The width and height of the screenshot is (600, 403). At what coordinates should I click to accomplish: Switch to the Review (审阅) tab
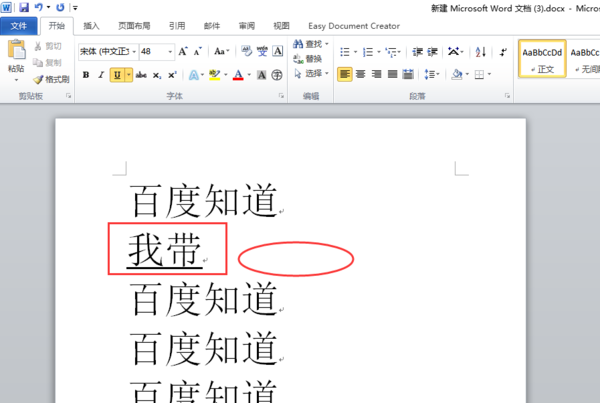tap(246, 26)
